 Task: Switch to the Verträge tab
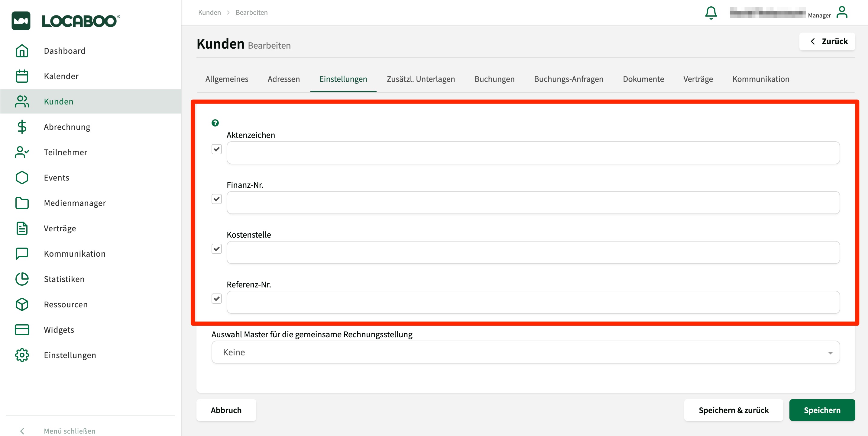[698, 79]
